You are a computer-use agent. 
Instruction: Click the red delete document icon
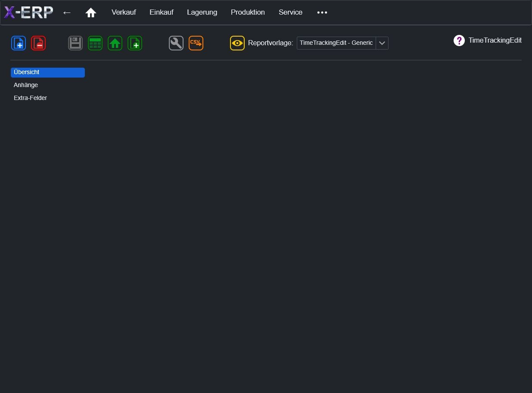coord(38,43)
